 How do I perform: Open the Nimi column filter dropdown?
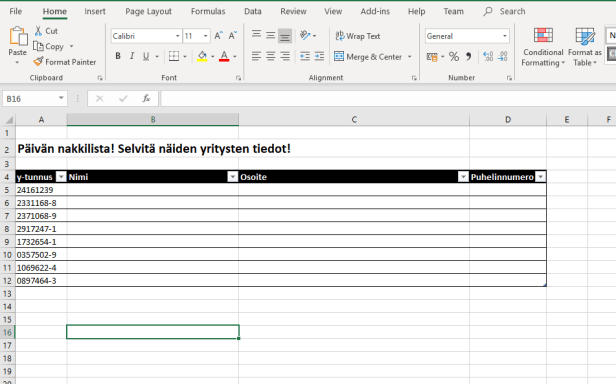point(233,177)
